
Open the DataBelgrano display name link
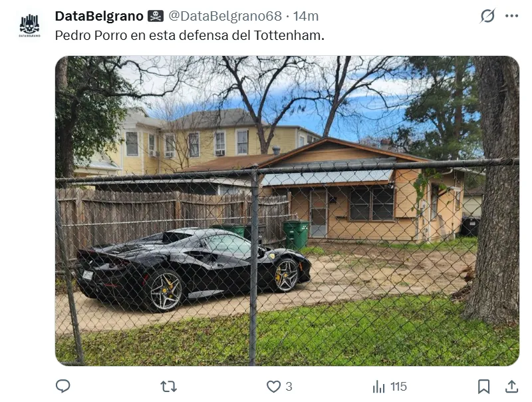(99, 16)
